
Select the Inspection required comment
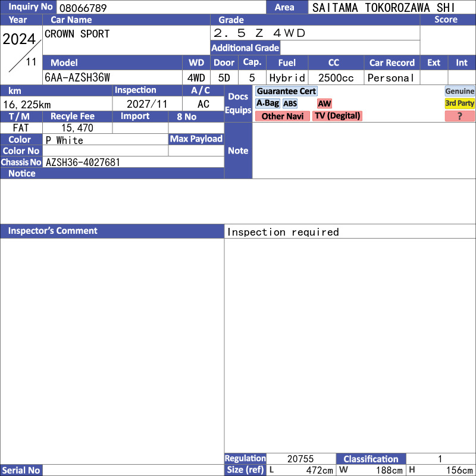pos(283,232)
